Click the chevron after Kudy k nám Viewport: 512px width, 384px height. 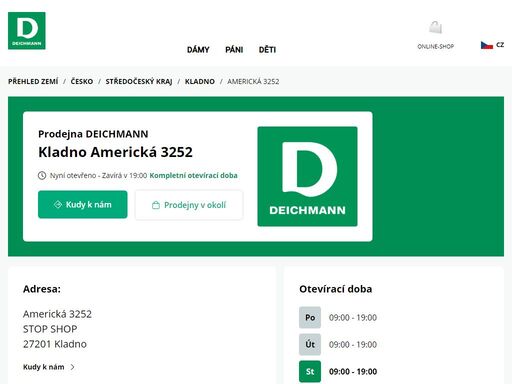pyautogui.click(x=73, y=367)
